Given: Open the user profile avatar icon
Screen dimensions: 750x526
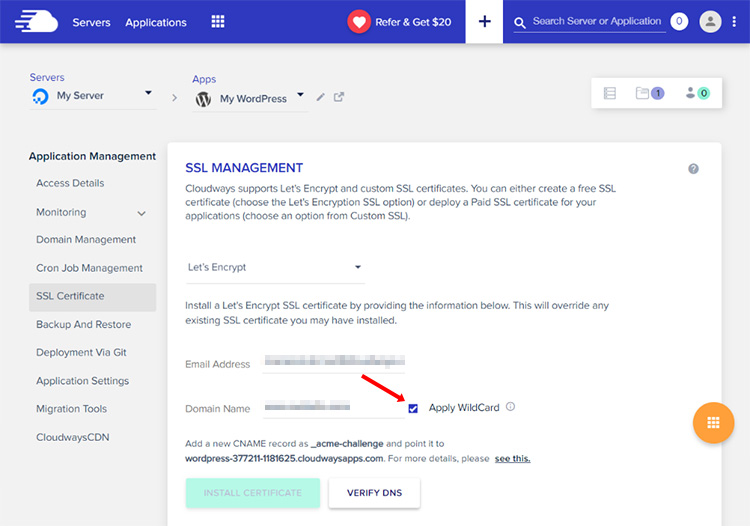Looking at the screenshot, I should pos(710,21).
